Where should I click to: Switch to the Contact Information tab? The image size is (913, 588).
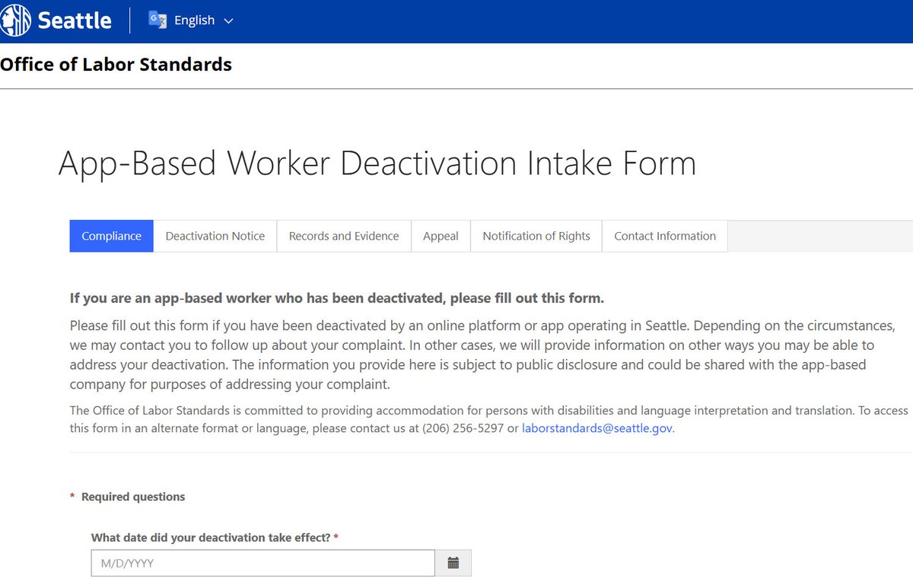(665, 236)
